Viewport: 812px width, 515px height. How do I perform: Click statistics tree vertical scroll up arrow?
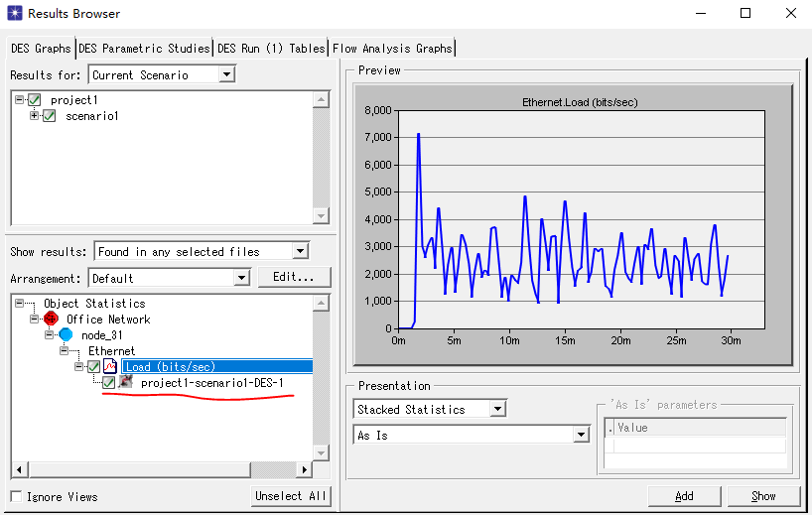coord(321,304)
